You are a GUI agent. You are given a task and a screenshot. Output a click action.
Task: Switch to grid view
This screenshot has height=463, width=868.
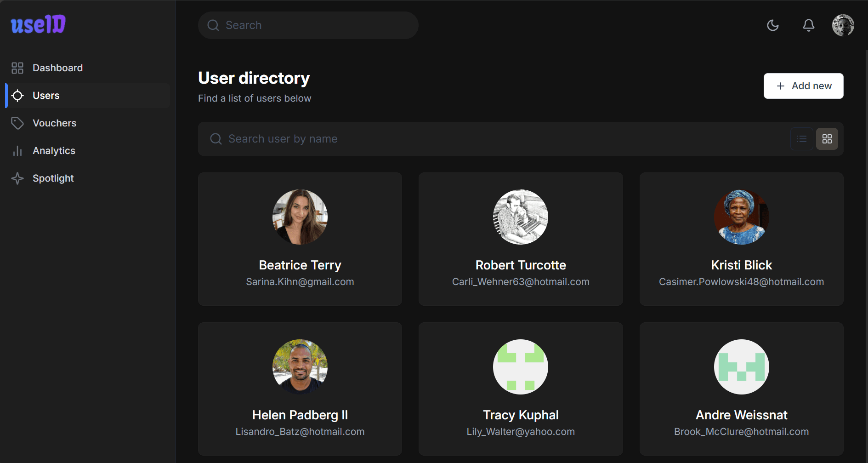tap(827, 139)
